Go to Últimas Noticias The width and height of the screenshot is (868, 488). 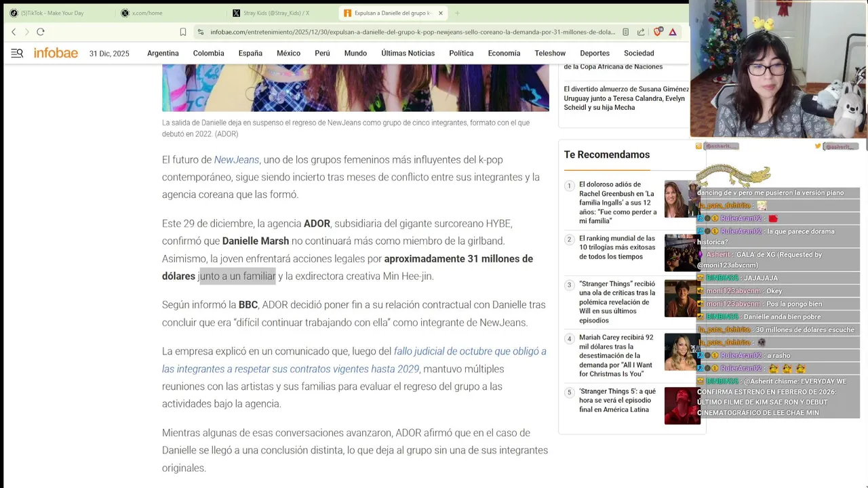pyautogui.click(x=408, y=53)
